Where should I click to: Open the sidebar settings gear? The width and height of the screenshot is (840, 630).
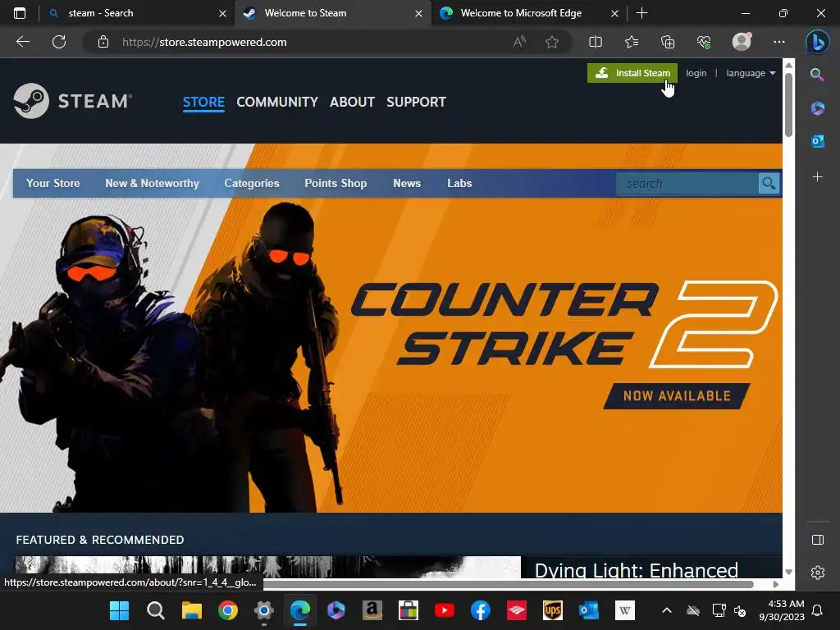click(x=818, y=573)
